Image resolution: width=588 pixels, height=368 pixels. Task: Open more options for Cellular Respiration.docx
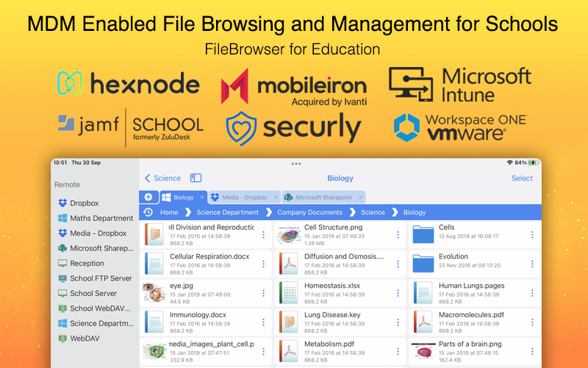263,264
